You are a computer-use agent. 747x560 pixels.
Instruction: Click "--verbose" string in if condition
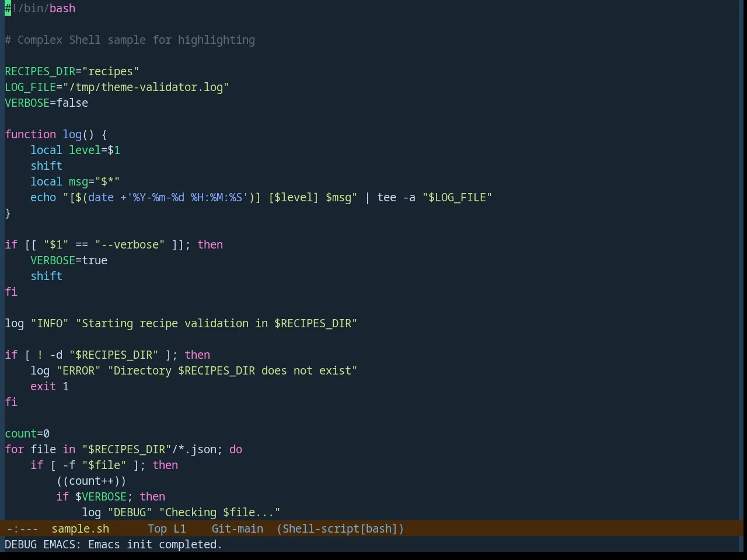click(x=130, y=244)
